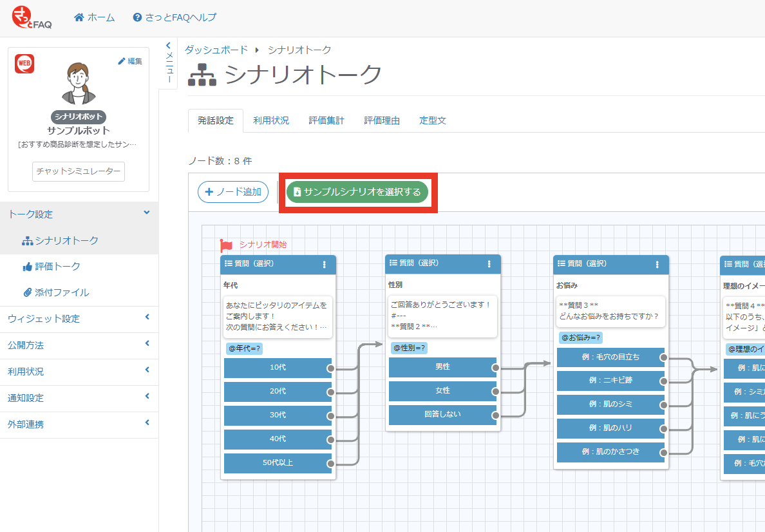Expand the 公開方法 section
Image resolution: width=765 pixels, height=532 pixels.
pyautogui.click(x=79, y=345)
